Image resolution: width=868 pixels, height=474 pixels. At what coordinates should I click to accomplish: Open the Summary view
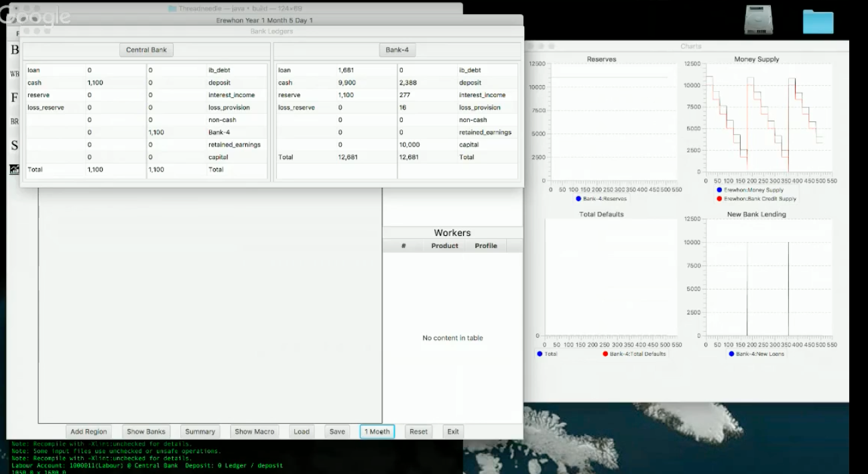click(200, 432)
